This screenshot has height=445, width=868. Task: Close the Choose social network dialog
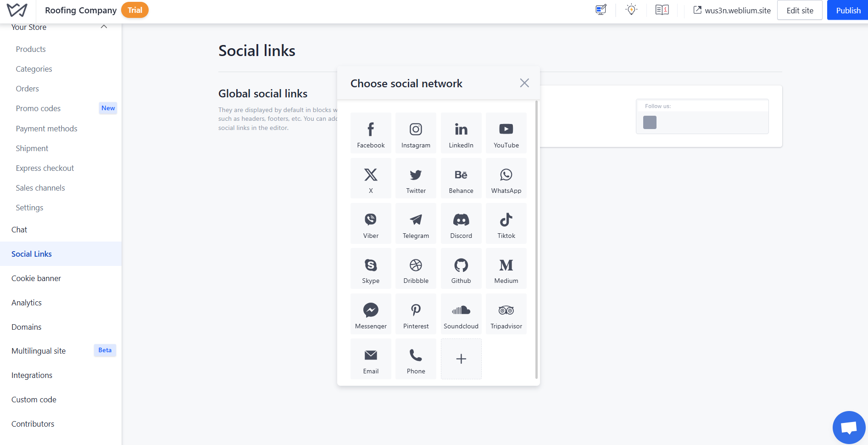pos(524,83)
